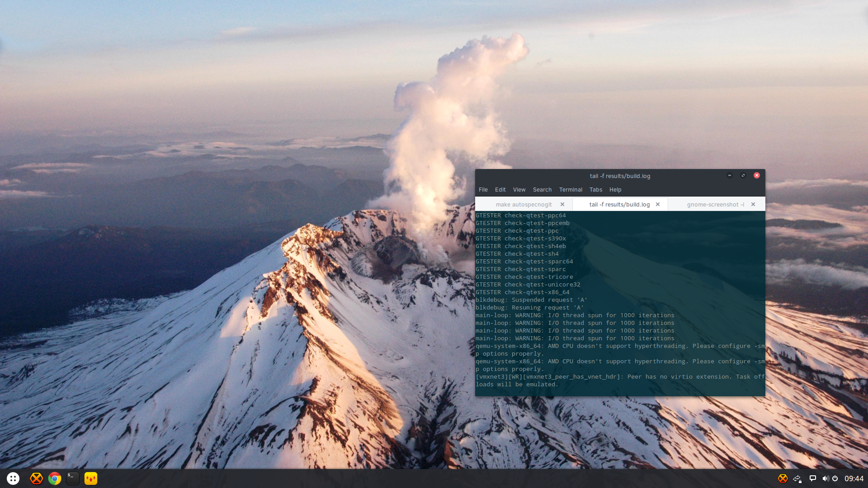
Task: Open the yellow app icon in taskbar
Action: [x=91, y=479]
